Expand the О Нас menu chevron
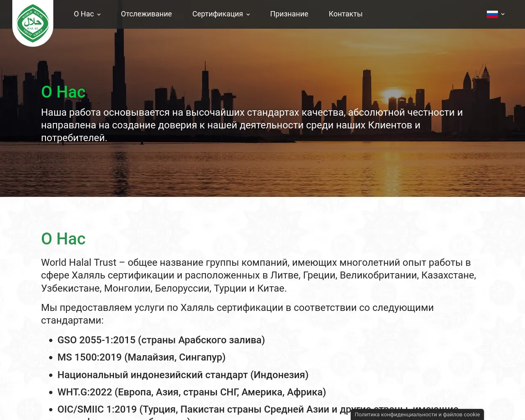Viewport: 525px width, 420px height. pyautogui.click(x=99, y=14)
